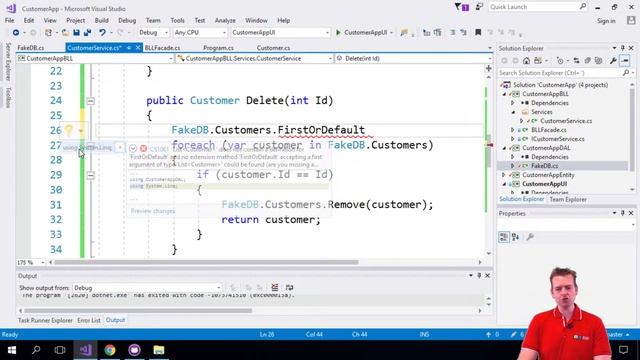Open Windows taskbar search icon
The width and height of the screenshot is (640, 360).
coord(36,350)
